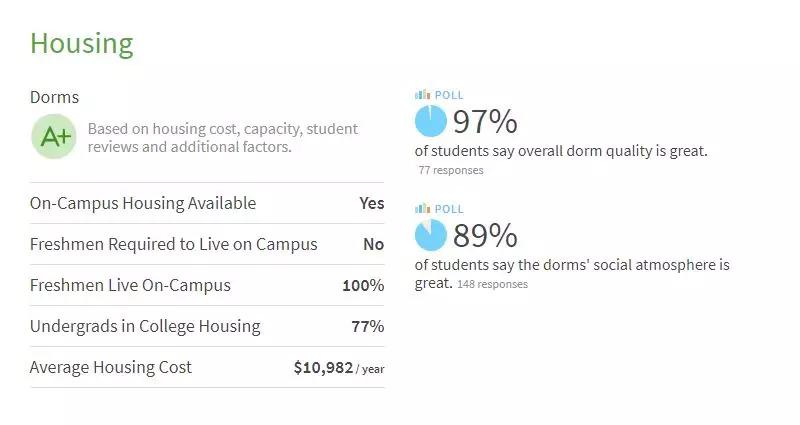
Task: Click the 89% poll percentage text
Action: [485, 236]
